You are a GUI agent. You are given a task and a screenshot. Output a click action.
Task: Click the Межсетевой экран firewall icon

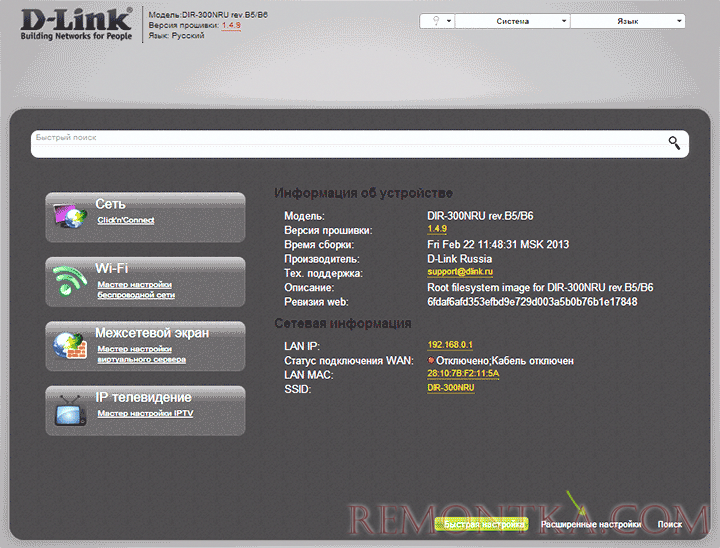pos(71,345)
